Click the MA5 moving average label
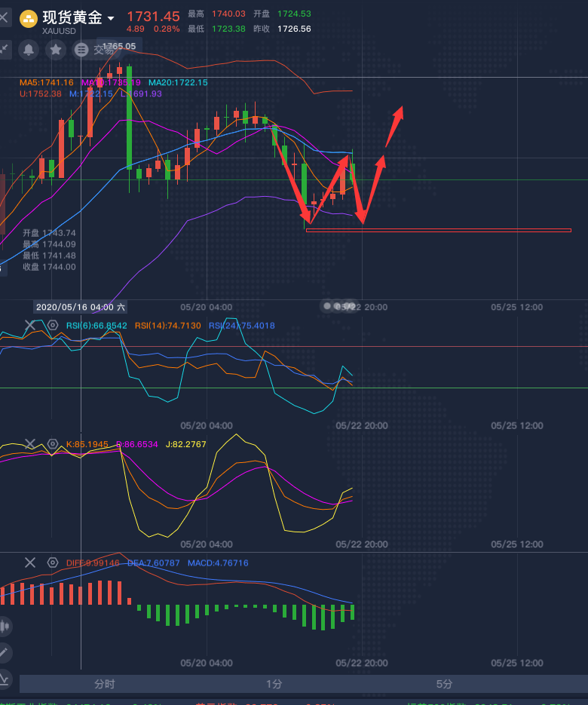 point(46,82)
